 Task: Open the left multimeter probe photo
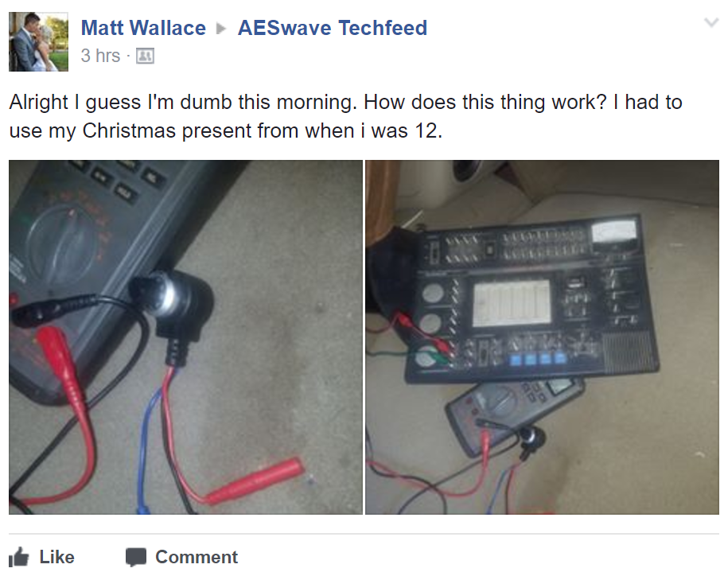tap(185, 337)
